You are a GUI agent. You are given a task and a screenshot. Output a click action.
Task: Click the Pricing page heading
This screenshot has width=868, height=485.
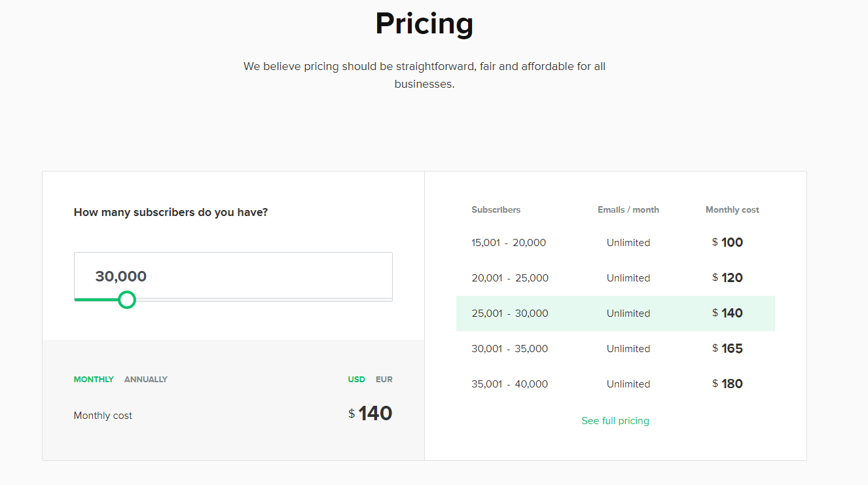[x=424, y=24]
